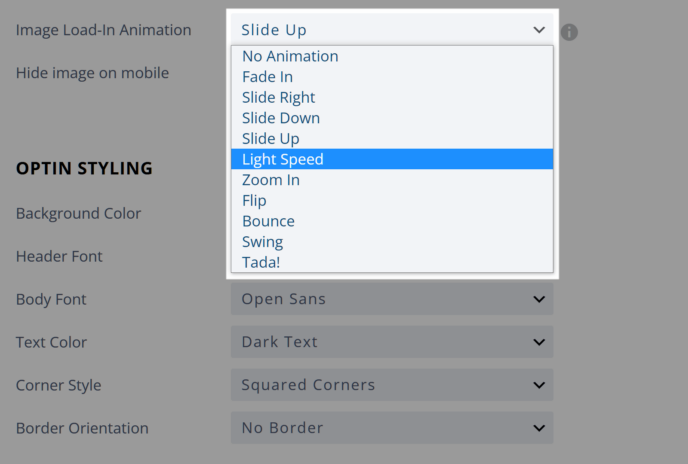This screenshot has height=464, width=688.
Task: Click the info icon beside the animation dropdown
Action: pyautogui.click(x=569, y=32)
